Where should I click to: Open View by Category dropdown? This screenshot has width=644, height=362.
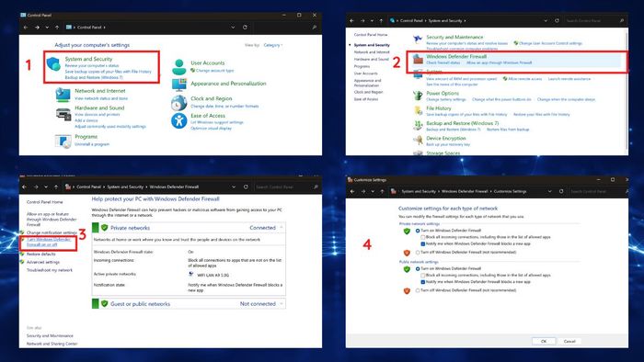click(272, 45)
